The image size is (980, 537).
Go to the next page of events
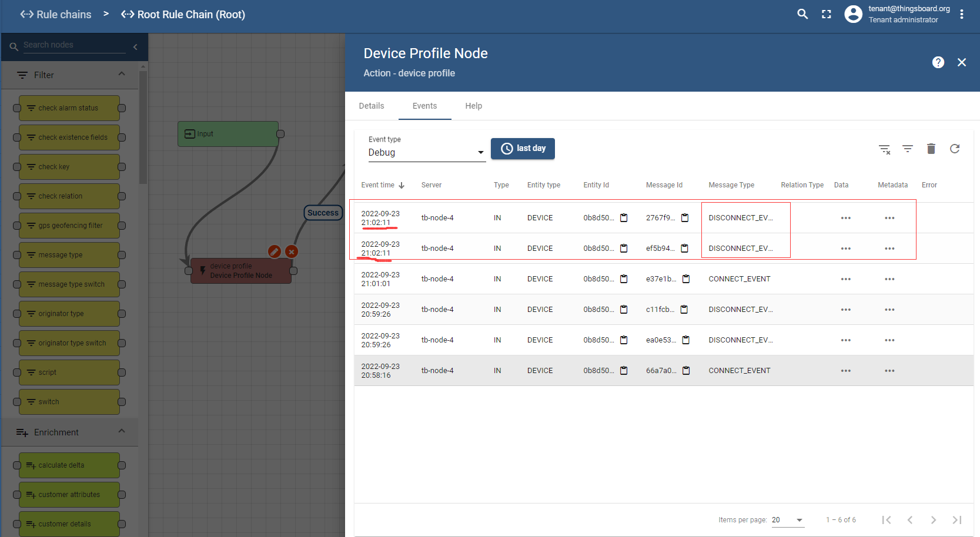click(934, 520)
